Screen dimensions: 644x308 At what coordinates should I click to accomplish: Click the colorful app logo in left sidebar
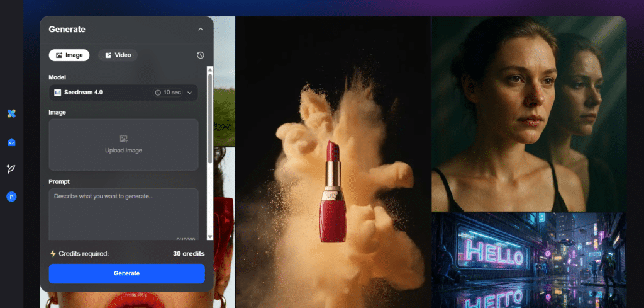11,113
